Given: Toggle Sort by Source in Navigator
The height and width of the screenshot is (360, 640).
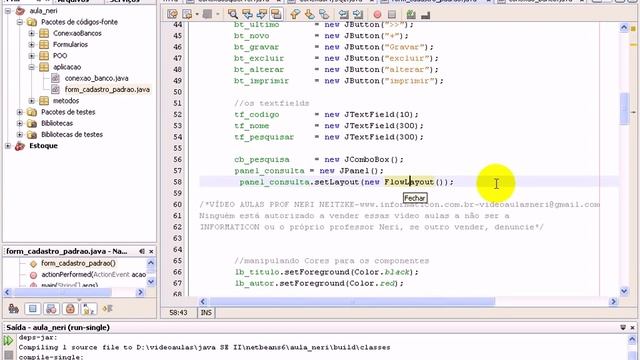Looking at the screenshot, I should [x=107, y=309].
